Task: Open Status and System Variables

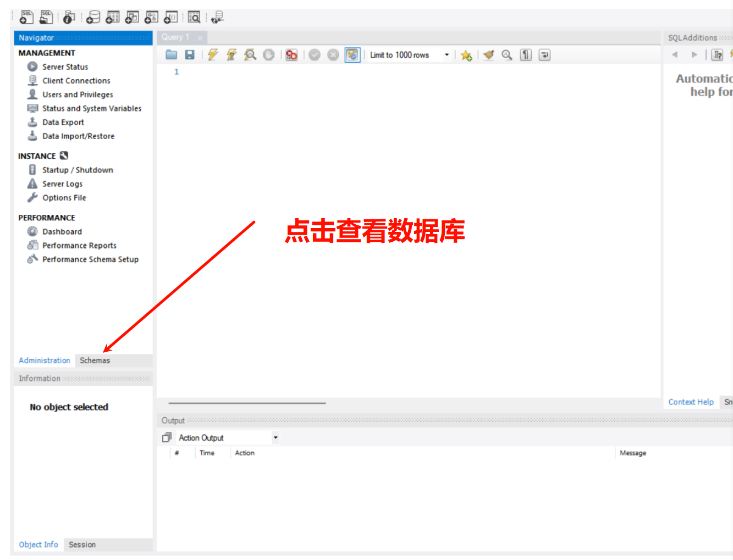Action: tap(92, 108)
